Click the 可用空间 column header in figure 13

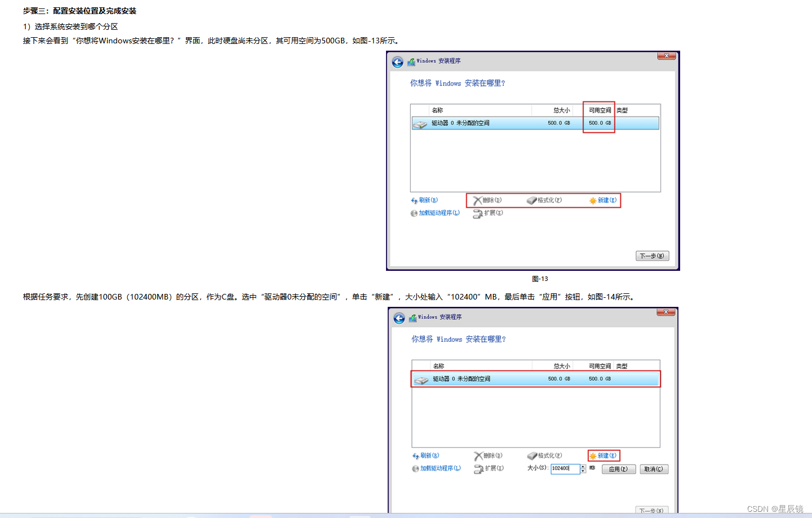600,110
